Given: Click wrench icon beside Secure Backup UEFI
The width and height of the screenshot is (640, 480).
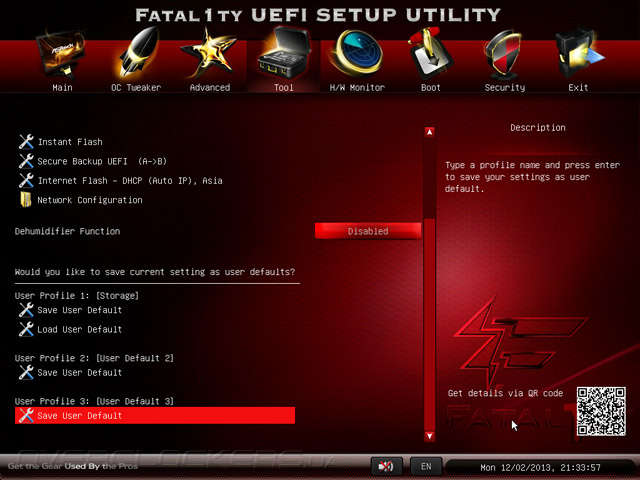Looking at the screenshot, I should point(26,161).
